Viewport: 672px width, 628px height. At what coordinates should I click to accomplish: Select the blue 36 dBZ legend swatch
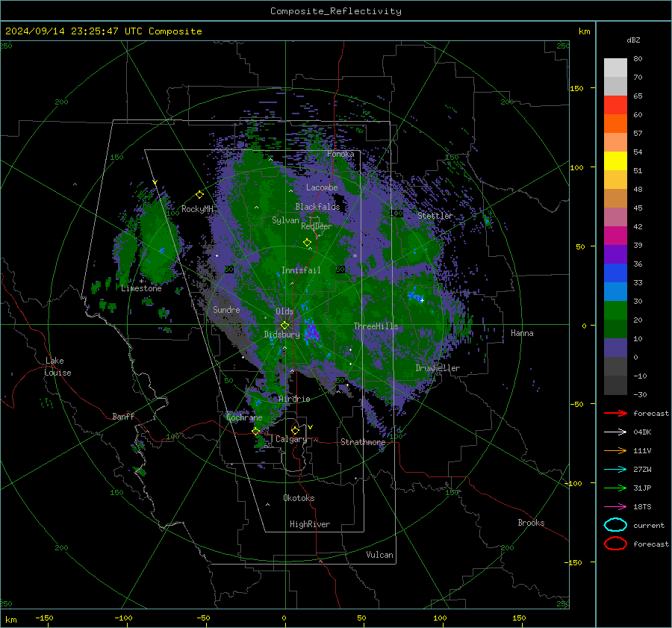point(615,273)
